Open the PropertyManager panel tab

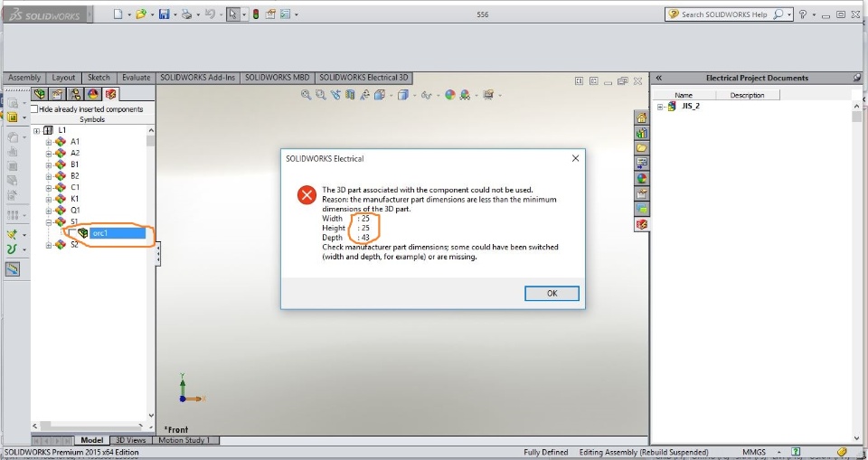pyautogui.click(x=57, y=94)
